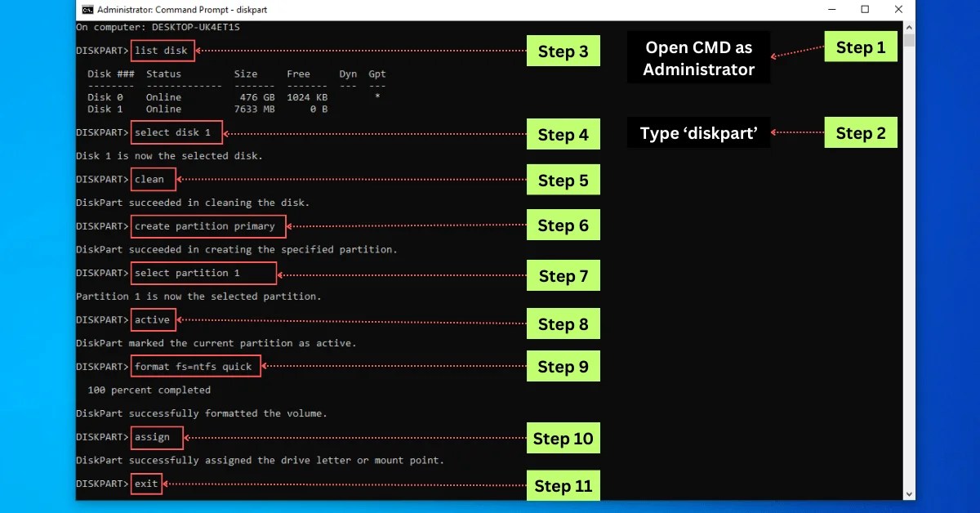
Task: Select the 'select disk 1' command box
Action: click(x=176, y=132)
